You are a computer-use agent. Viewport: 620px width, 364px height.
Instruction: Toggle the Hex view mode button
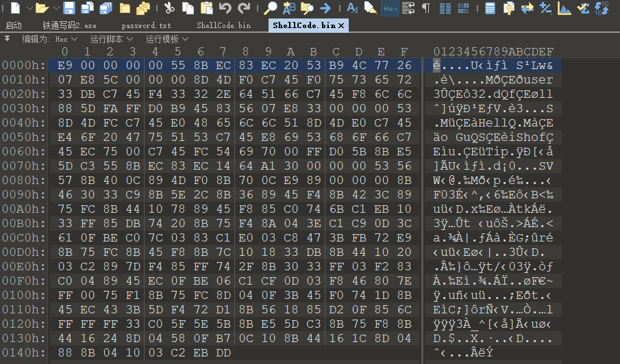point(390,8)
